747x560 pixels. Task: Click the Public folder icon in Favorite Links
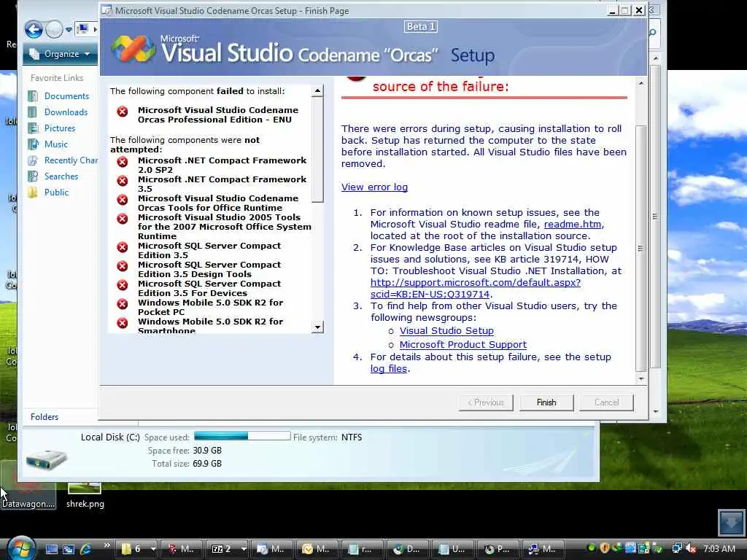click(x=33, y=192)
